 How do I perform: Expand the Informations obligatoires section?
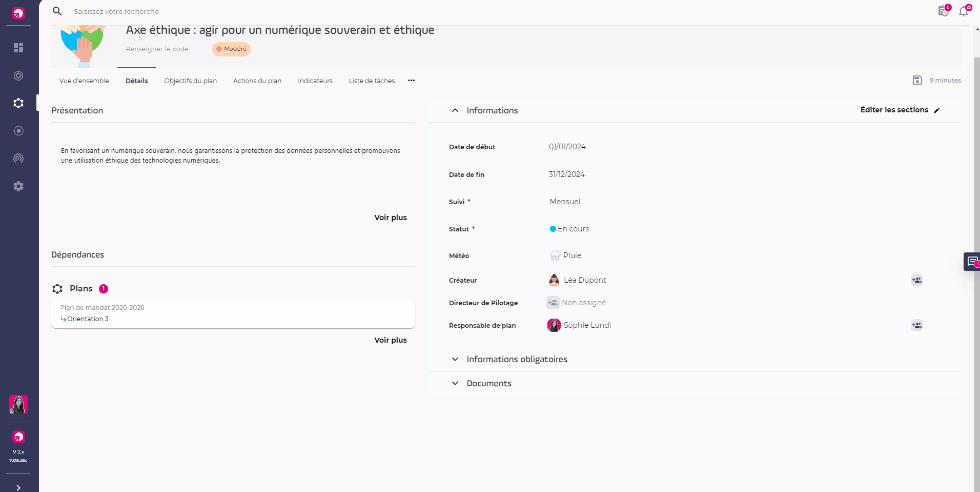(455, 359)
